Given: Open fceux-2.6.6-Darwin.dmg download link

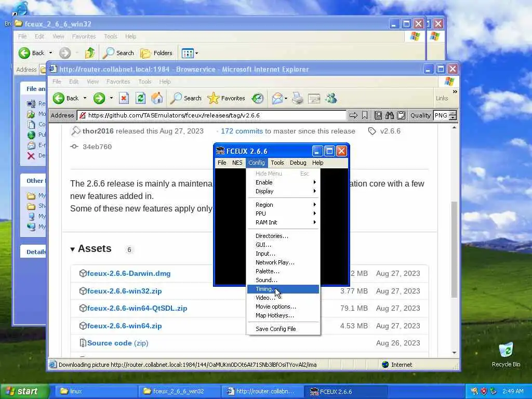Looking at the screenshot, I should tap(129, 273).
